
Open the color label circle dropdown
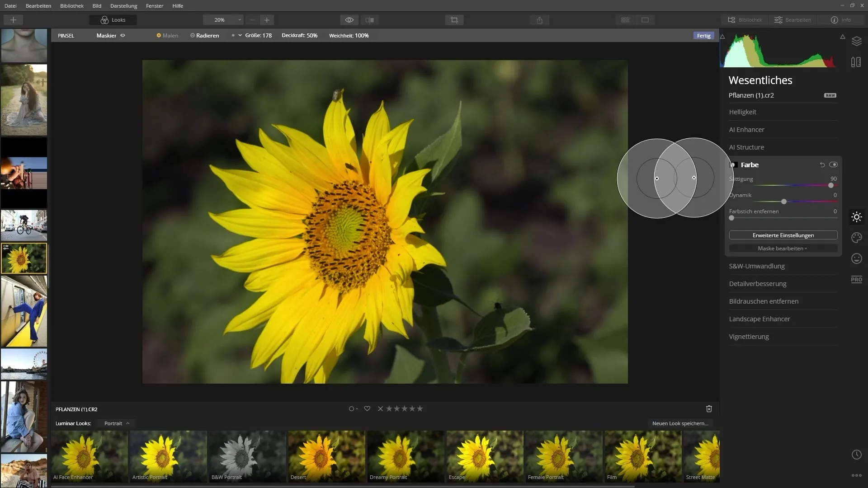tap(353, 409)
